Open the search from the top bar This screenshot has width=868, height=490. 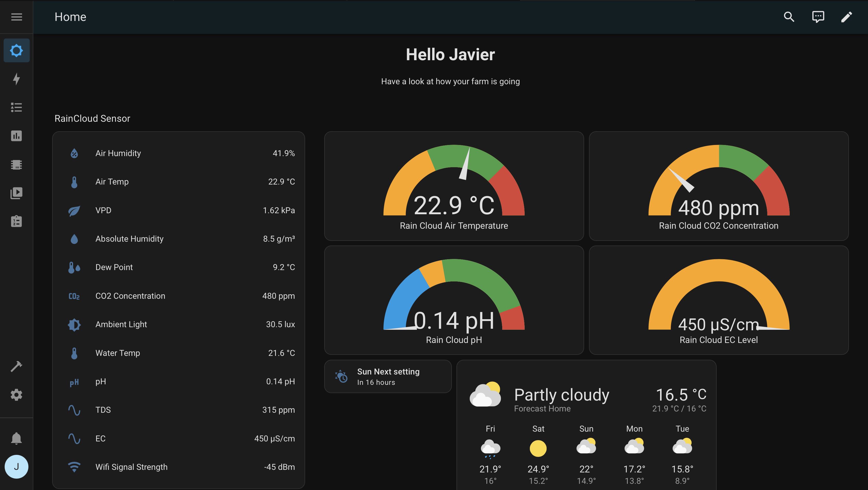pyautogui.click(x=789, y=17)
